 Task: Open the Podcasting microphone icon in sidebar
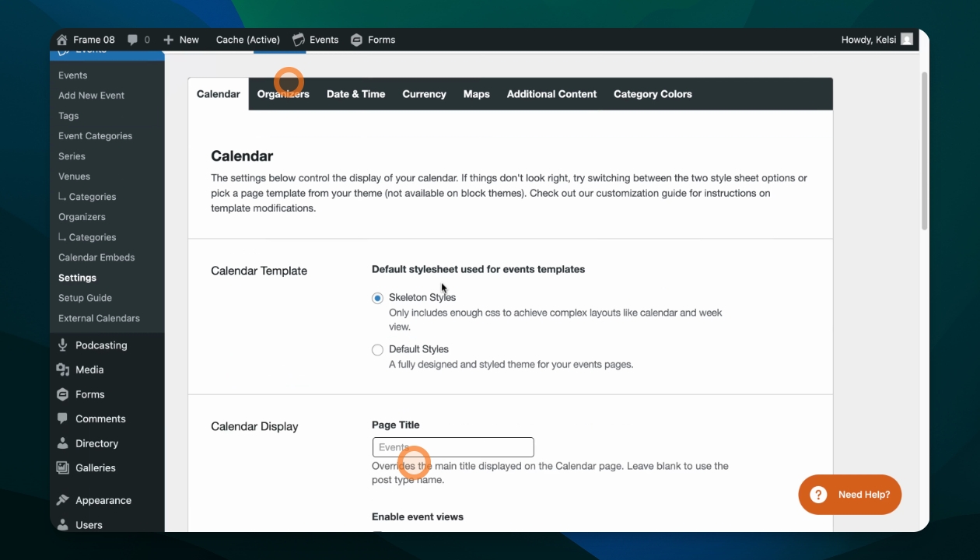(x=63, y=345)
